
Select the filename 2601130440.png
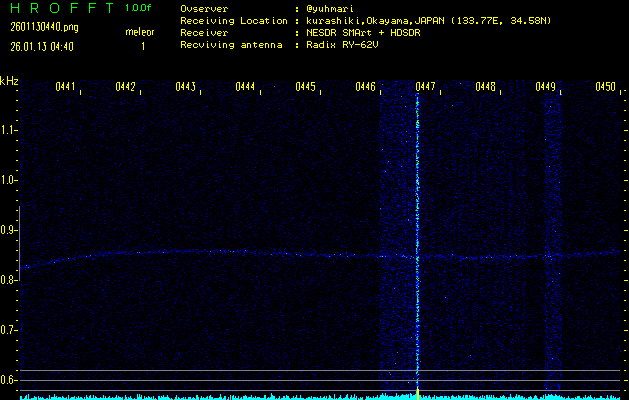[37, 27]
